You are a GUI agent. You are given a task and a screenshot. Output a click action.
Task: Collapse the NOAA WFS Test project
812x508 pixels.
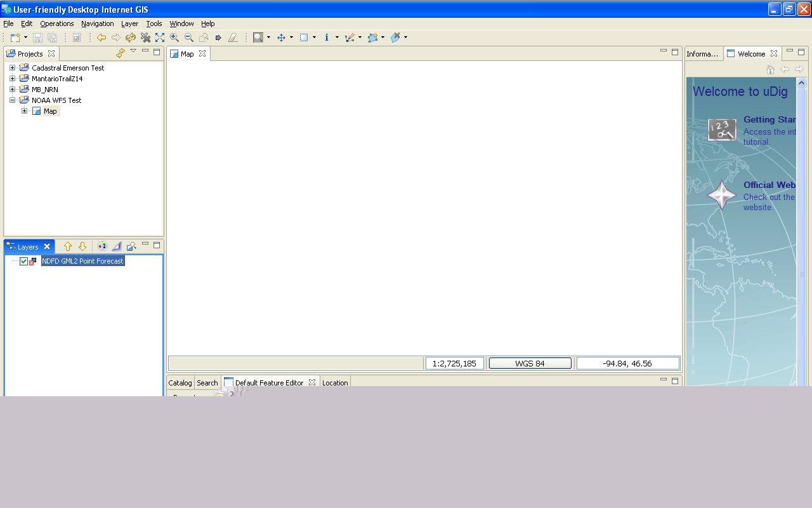tap(12, 100)
